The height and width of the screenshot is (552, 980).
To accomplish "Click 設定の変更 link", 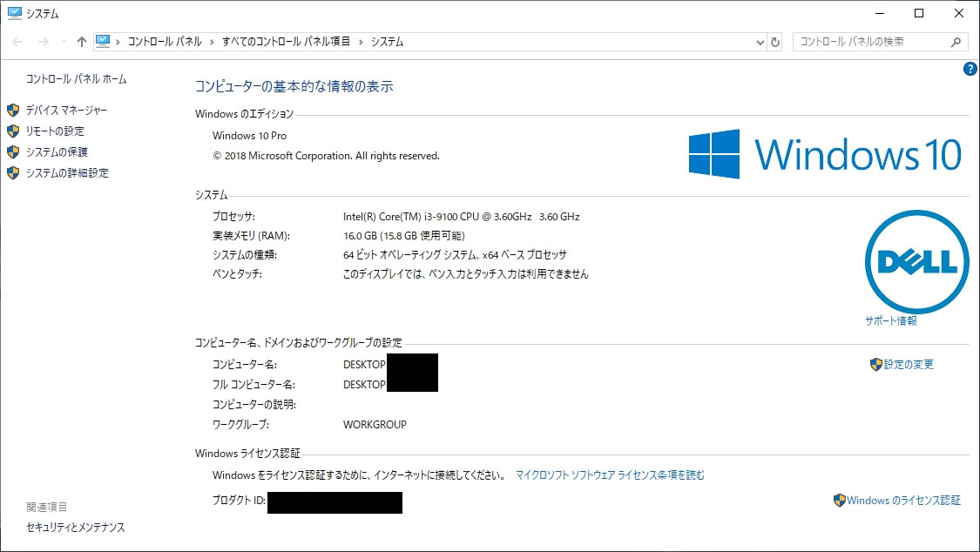I will click(x=908, y=365).
